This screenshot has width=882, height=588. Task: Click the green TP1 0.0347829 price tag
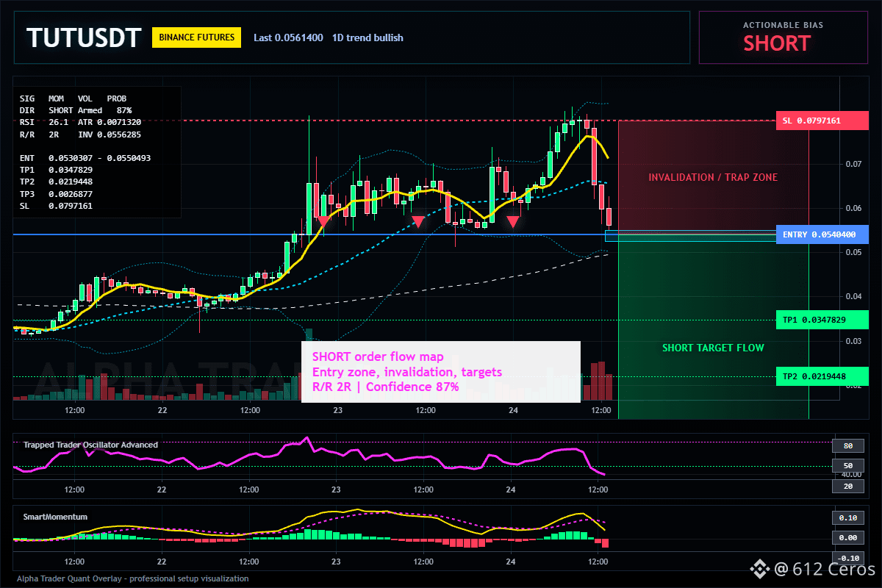822,320
